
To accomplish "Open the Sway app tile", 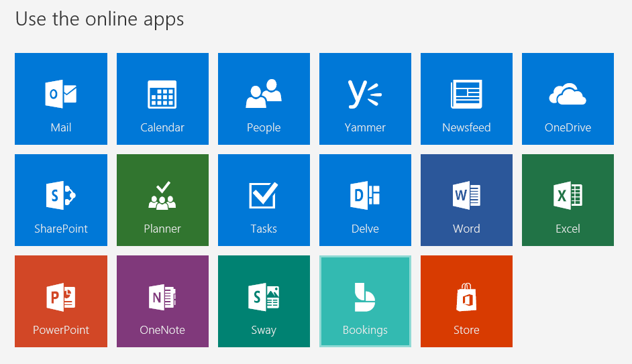I will 264,301.
